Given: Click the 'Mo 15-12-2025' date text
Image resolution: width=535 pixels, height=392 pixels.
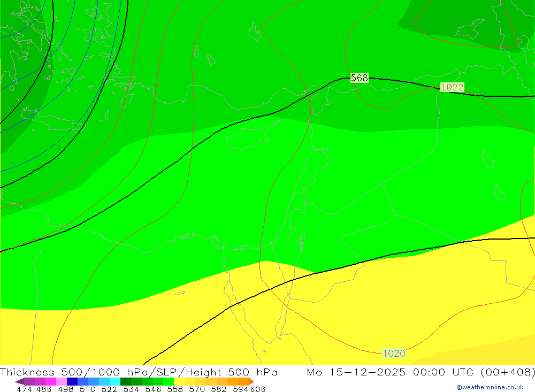Looking at the screenshot, I should point(356,372).
